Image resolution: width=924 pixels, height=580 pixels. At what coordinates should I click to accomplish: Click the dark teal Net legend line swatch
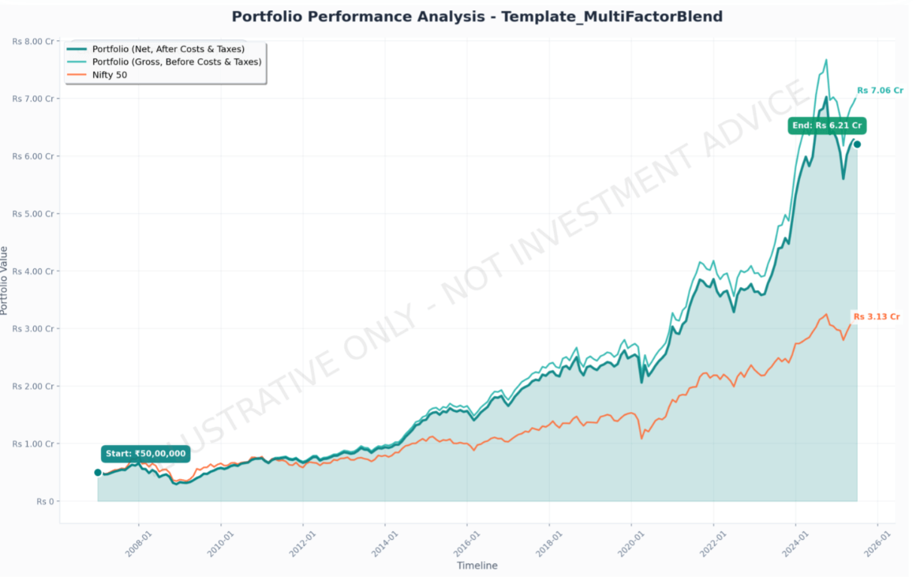click(x=77, y=49)
